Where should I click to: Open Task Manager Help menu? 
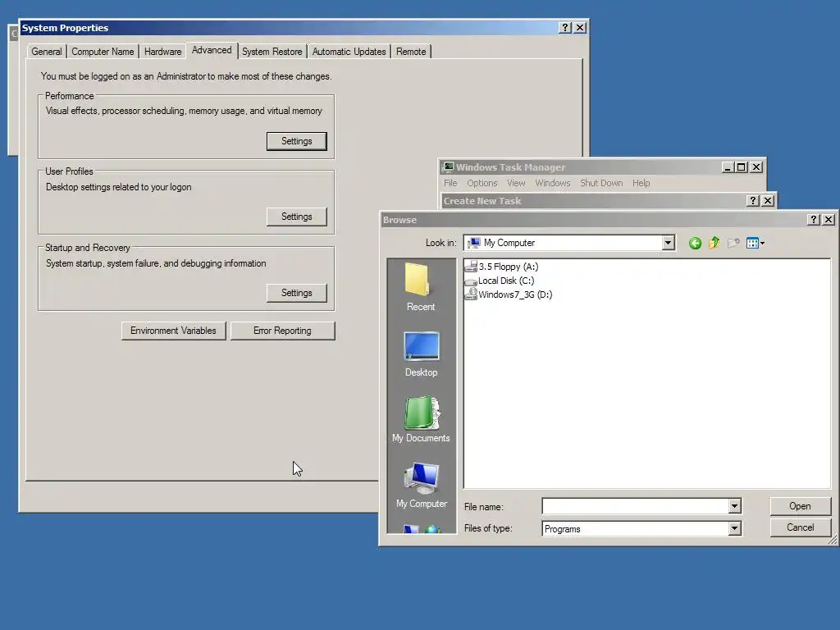641,183
